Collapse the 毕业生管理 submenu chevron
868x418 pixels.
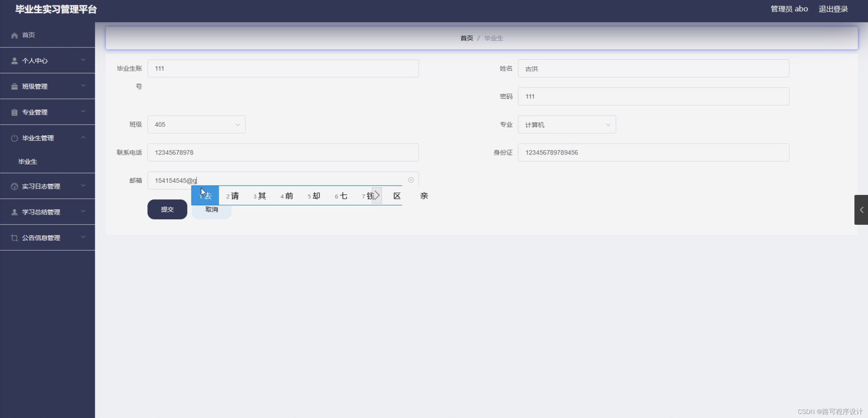pyautogui.click(x=83, y=137)
